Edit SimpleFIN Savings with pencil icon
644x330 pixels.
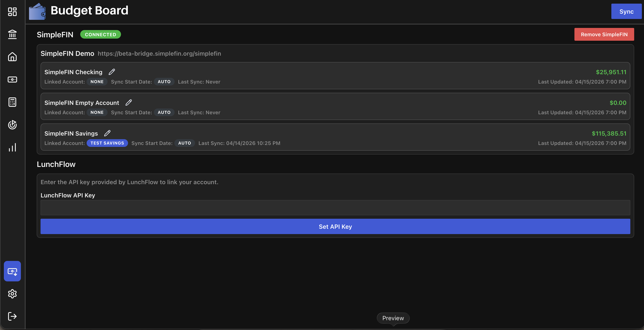(107, 133)
